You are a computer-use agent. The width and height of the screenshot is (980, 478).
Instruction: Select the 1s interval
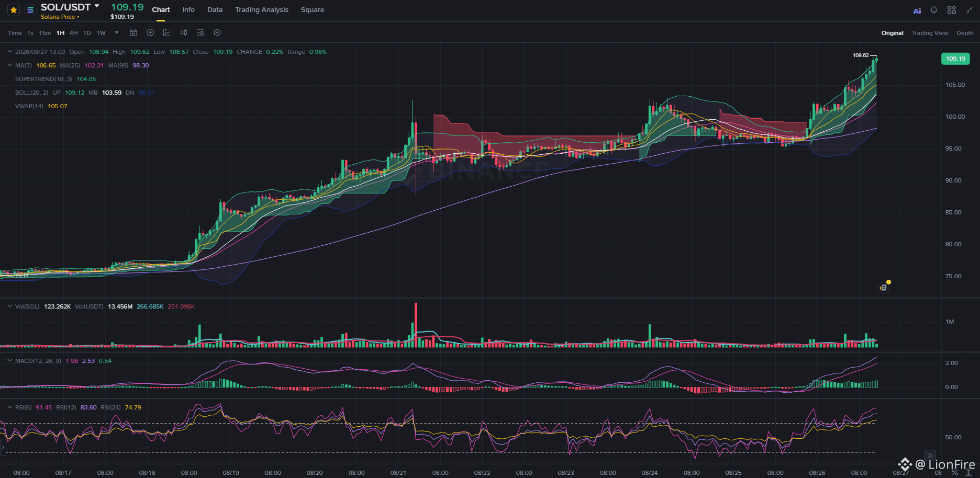pyautogui.click(x=30, y=33)
